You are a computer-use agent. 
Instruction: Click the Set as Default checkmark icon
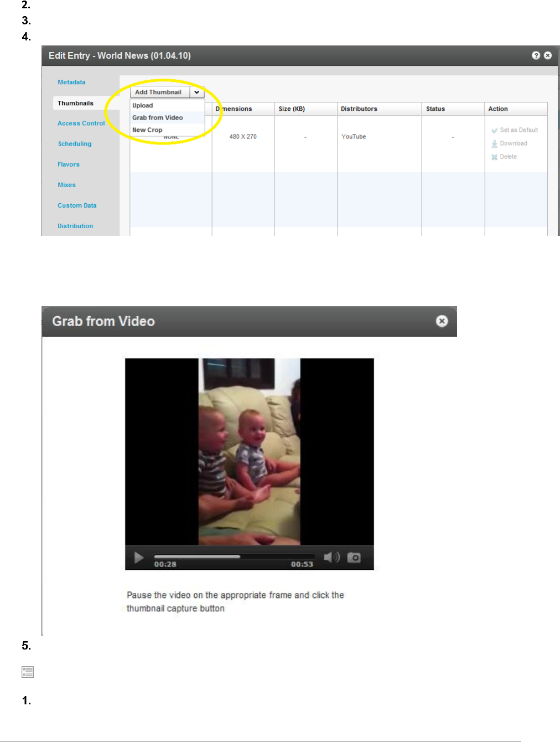(494, 131)
